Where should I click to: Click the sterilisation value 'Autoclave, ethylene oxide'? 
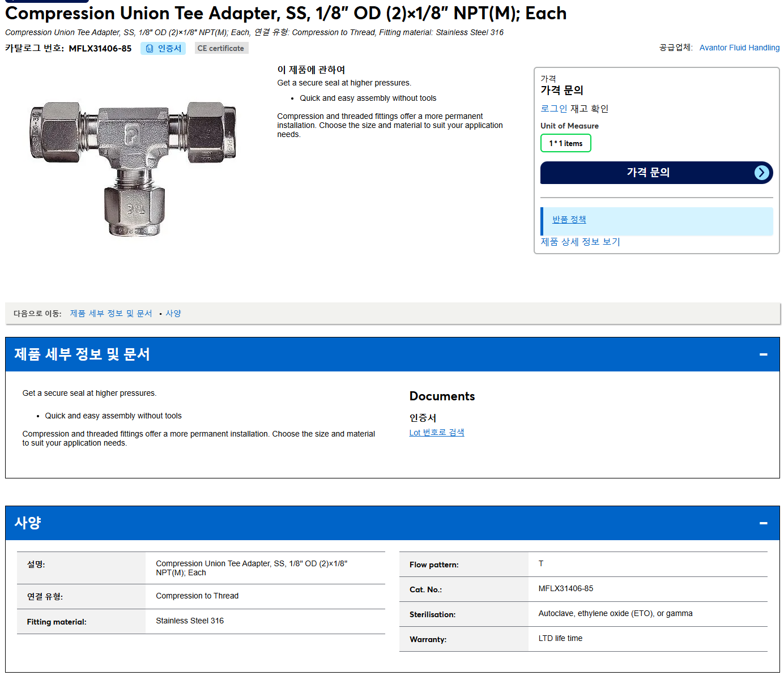point(615,614)
